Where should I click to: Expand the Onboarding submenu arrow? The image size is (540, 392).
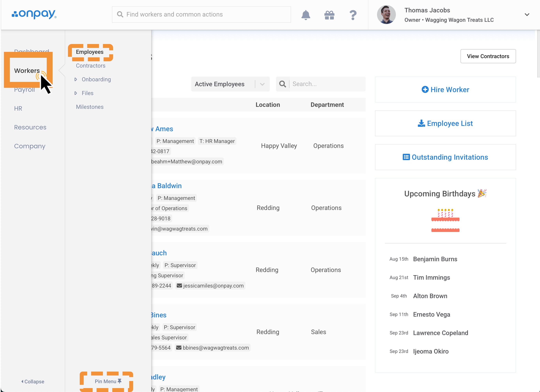pos(76,79)
